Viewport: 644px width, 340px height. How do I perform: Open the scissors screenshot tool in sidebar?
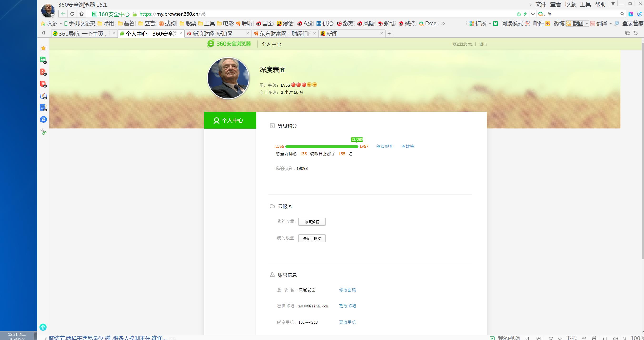tap(44, 132)
